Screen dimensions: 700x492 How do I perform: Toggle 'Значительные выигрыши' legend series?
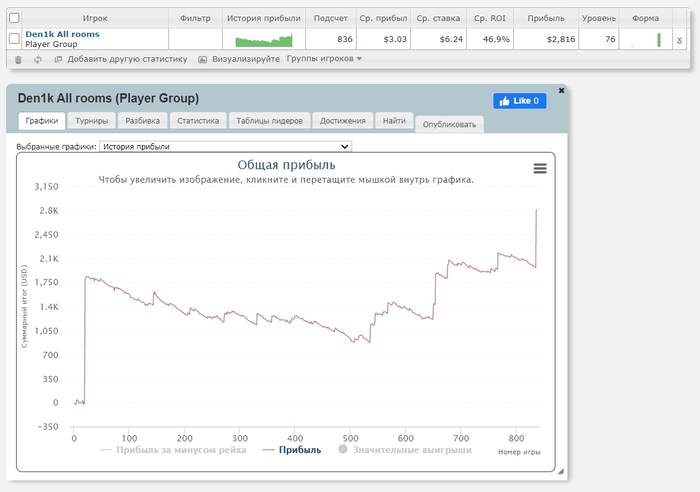[405, 450]
